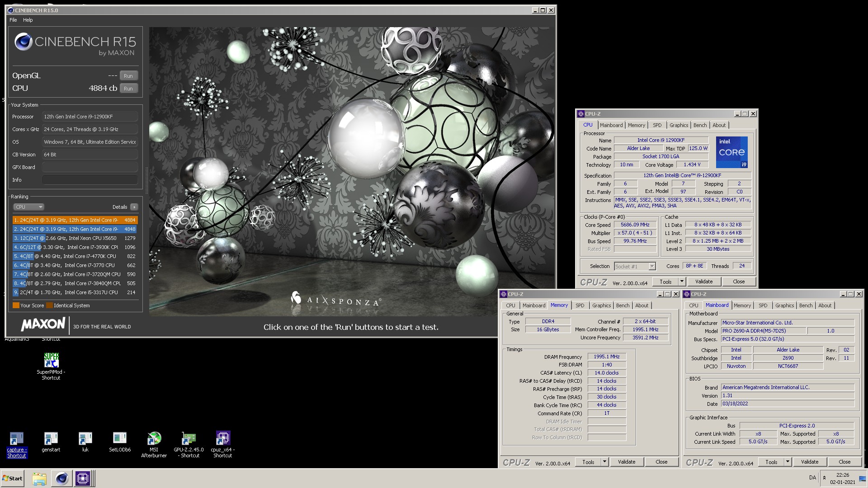Click Close in Mainboard CPU-Z window

(844, 462)
